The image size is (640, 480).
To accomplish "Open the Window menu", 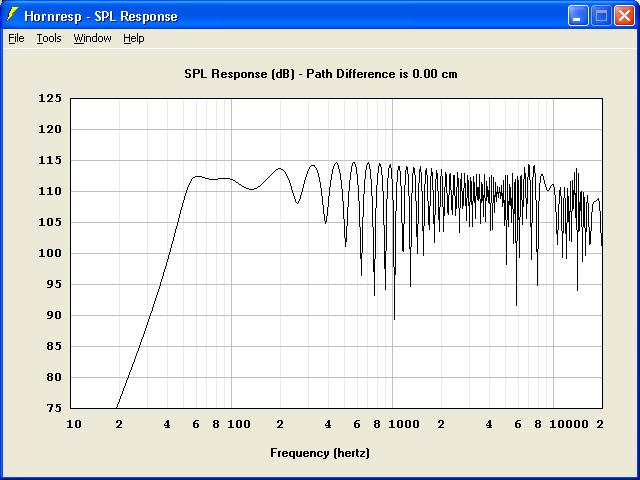I will pyautogui.click(x=92, y=38).
